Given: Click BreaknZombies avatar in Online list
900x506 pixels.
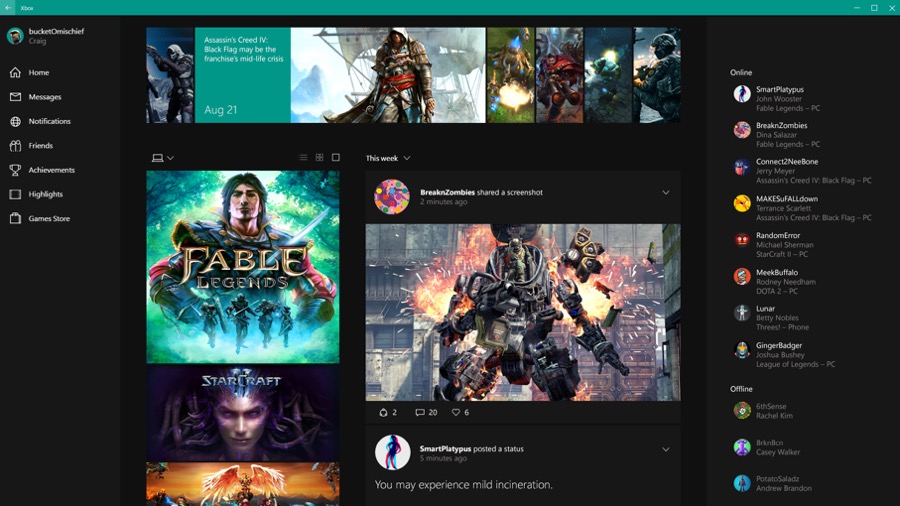Looking at the screenshot, I should pyautogui.click(x=742, y=130).
